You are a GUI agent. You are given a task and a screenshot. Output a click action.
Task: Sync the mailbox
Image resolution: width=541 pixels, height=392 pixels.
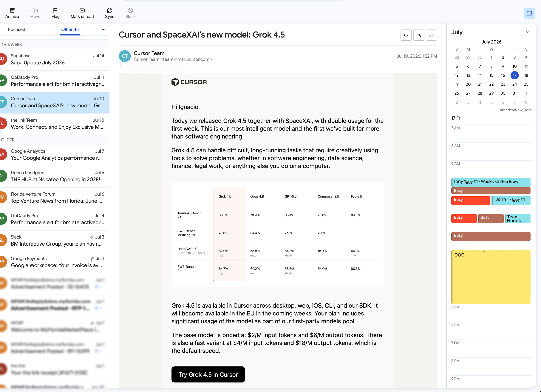109,13
